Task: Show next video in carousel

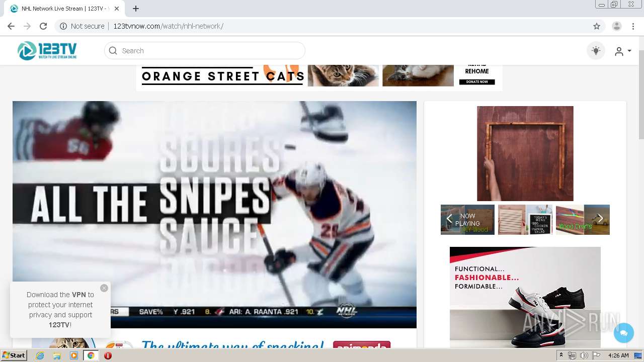Action: pyautogui.click(x=600, y=219)
